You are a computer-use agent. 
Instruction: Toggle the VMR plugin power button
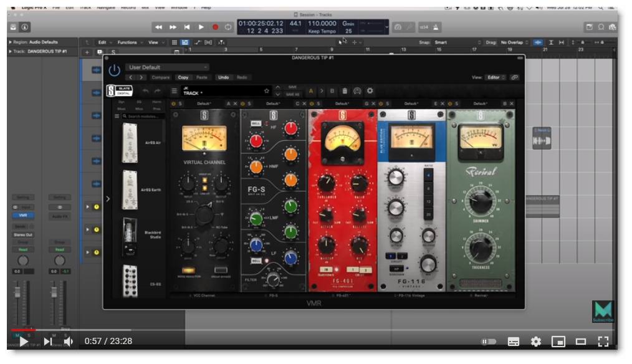115,70
